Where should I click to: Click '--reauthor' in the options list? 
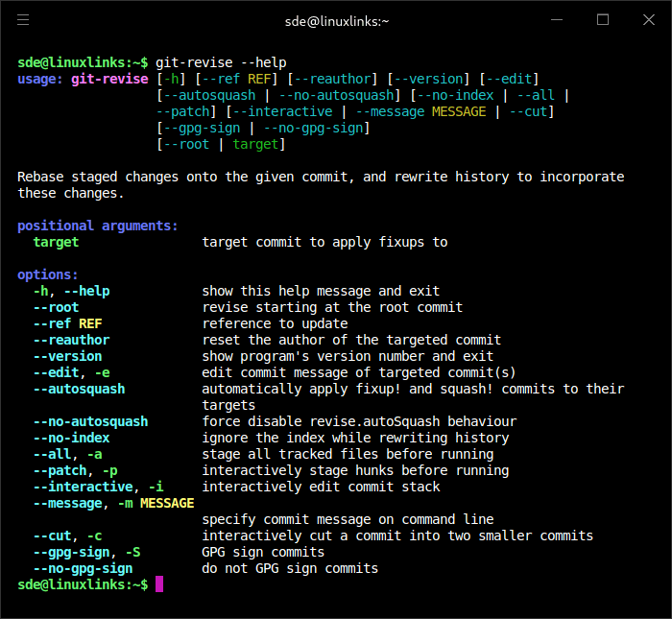[72, 340]
